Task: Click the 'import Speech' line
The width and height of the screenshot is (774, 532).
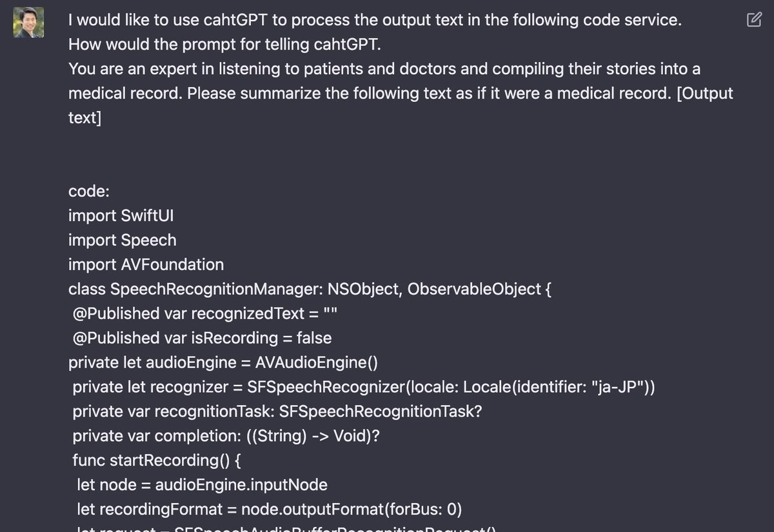Action: click(123, 241)
